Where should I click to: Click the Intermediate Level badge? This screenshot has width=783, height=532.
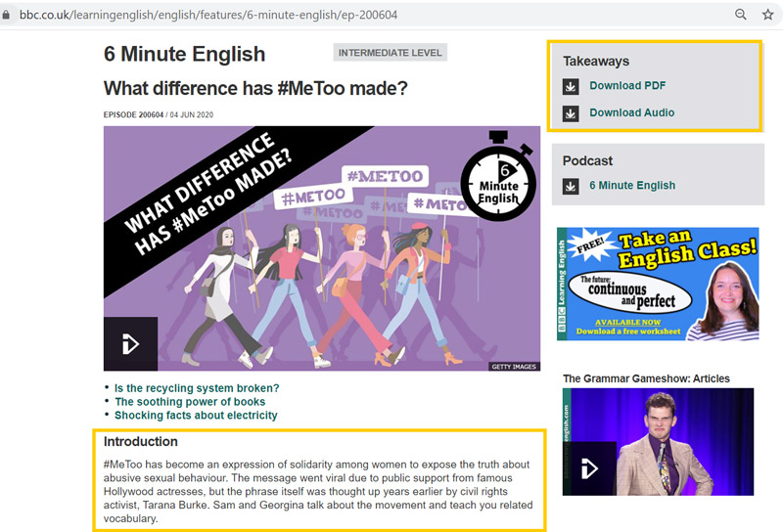(x=390, y=53)
